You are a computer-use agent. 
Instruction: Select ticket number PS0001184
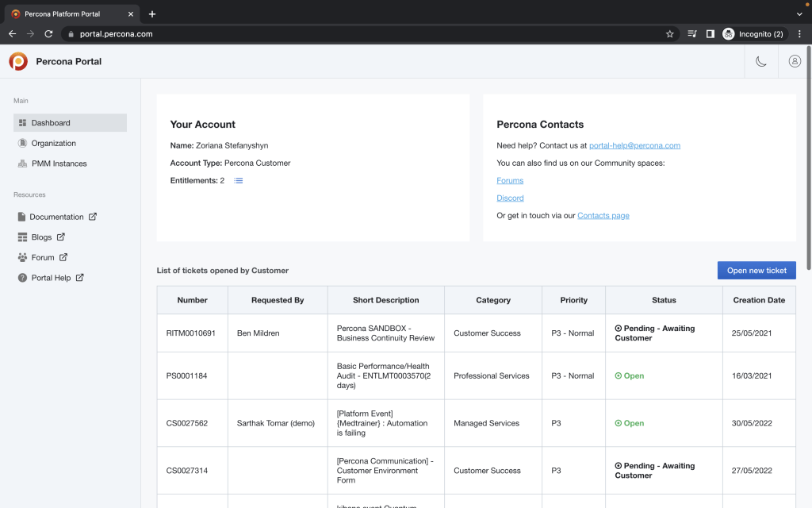tap(186, 375)
